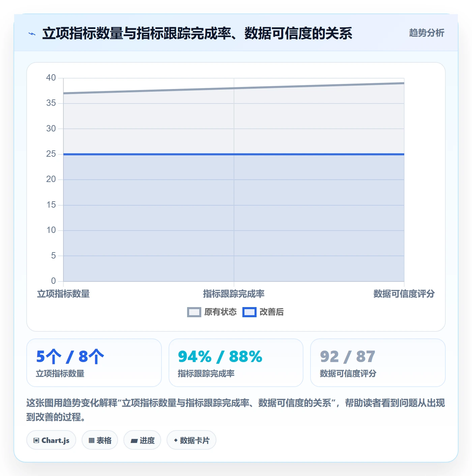Click the Chart.js chip square icon
The image size is (472, 476).
point(36,441)
